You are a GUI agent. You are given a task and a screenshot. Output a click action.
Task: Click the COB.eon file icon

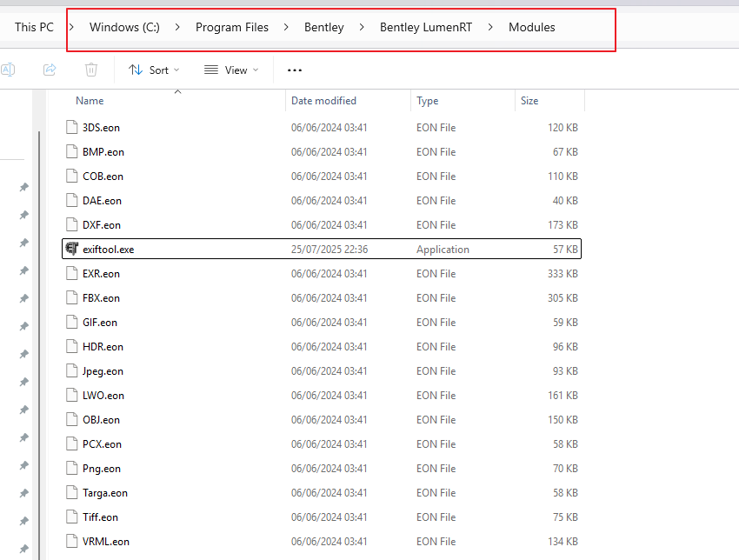click(71, 176)
